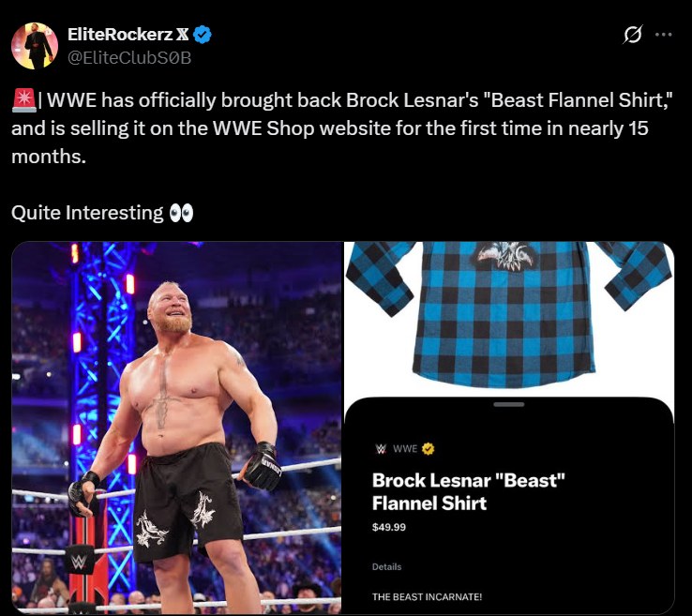Open the Brock Lesnar ring photo
The image size is (692, 616).
[176, 428]
